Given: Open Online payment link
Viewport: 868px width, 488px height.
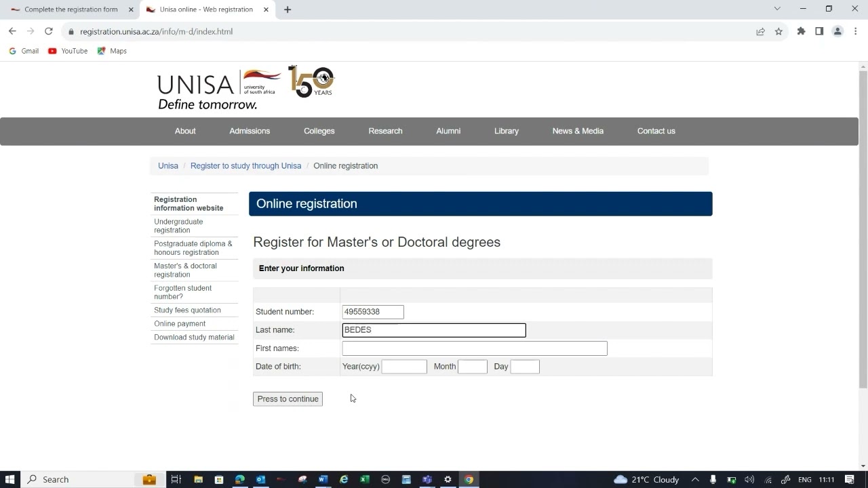Looking at the screenshot, I should pos(180,323).
